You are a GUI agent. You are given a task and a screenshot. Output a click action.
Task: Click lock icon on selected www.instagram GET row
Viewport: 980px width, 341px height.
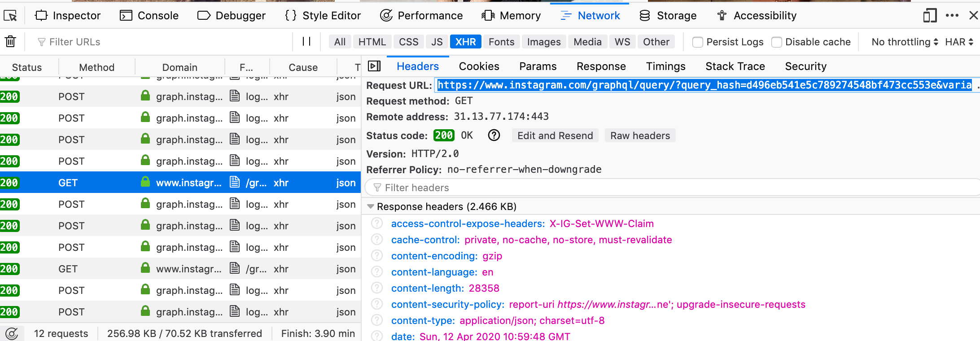tap(145, 182)
